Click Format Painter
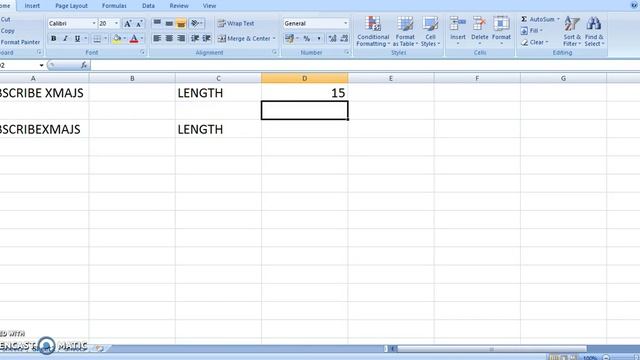This screenshot has width=640, height=360. pos(20,42)
